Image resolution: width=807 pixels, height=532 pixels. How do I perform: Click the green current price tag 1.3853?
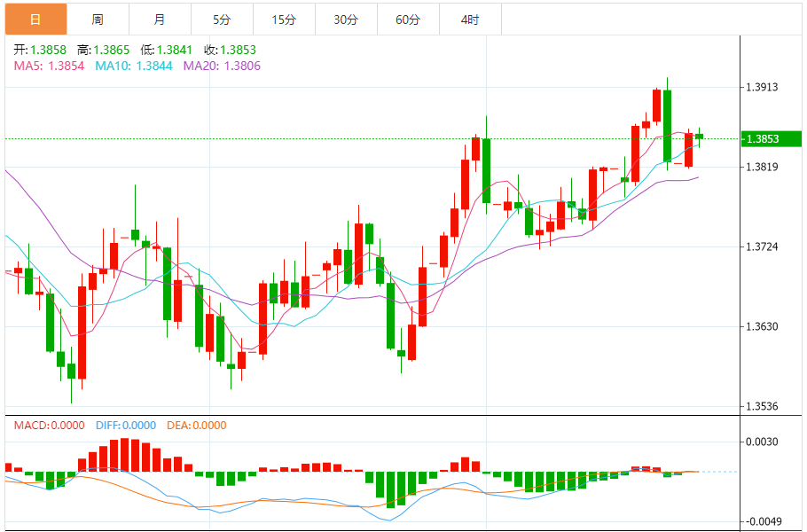772,139
